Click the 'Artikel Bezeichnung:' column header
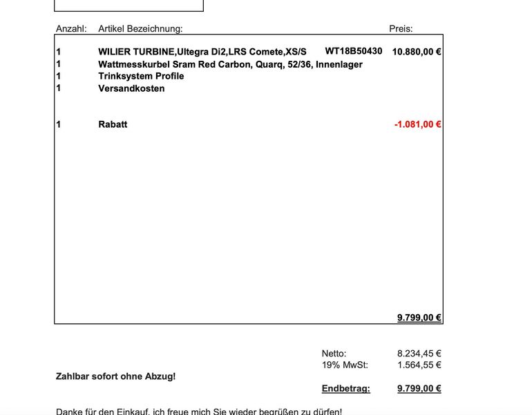Viewport: 532px width, 415px height. 140,29
